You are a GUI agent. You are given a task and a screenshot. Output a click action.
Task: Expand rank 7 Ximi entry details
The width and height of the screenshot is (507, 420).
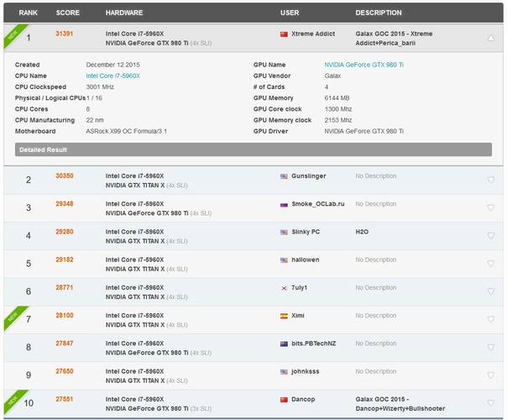[490, 319]
